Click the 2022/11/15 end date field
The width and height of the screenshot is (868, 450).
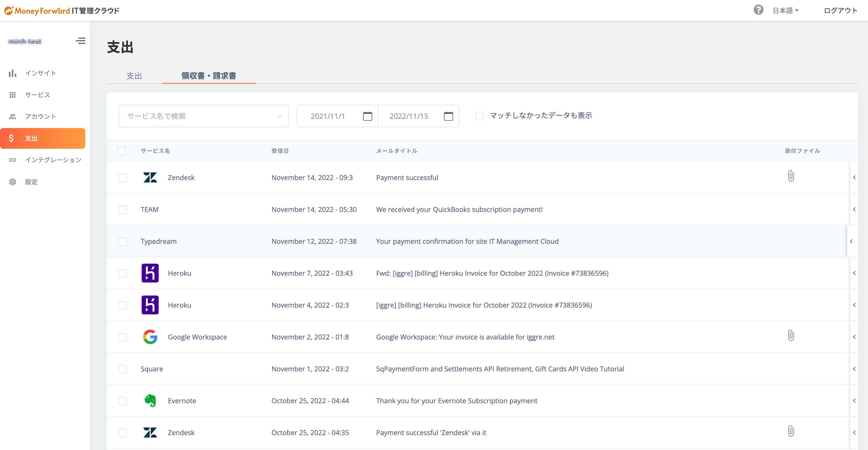point(418,116)
